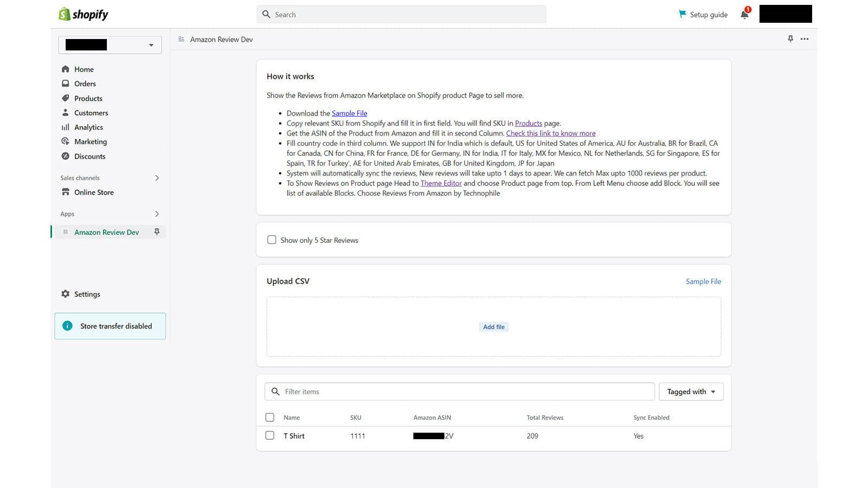The width and height of the screenshot is (868, 488).
Task: Open the Theme Editor link
Action: point(441,183)
